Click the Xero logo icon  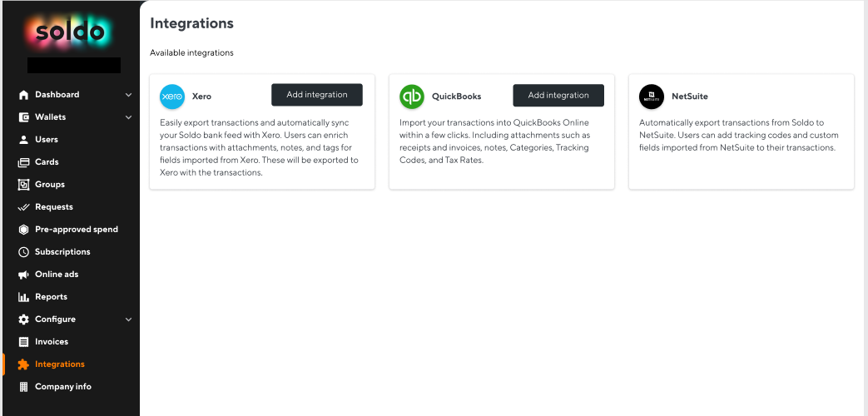172,97
